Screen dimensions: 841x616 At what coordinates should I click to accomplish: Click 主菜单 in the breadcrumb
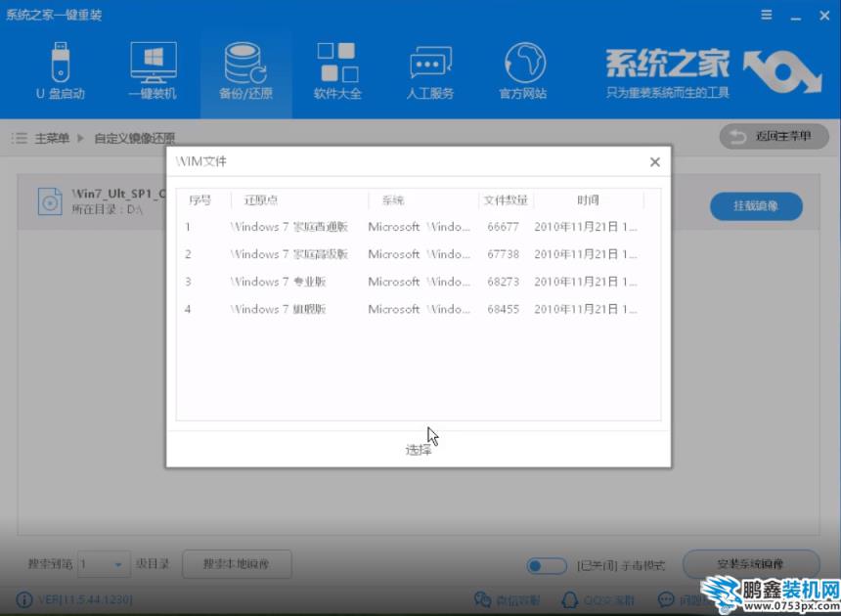(x=52, y=138)
